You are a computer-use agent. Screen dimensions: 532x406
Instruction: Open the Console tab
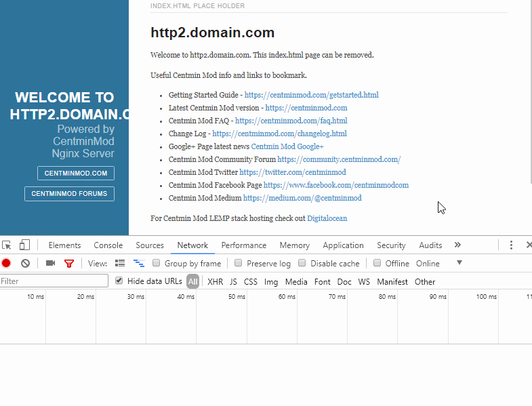point(108,245)
